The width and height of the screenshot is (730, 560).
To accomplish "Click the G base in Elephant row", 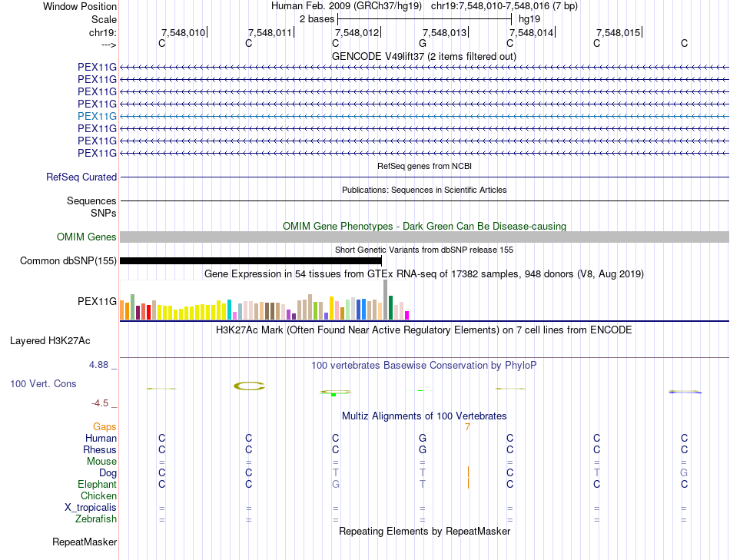I will [x=336, y=485].
